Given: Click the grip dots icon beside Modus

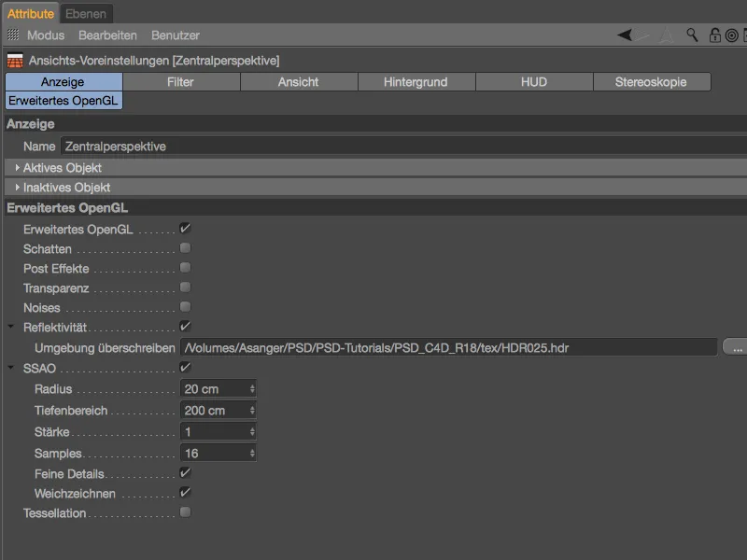Looking at the screenshot, I should 13,35.
